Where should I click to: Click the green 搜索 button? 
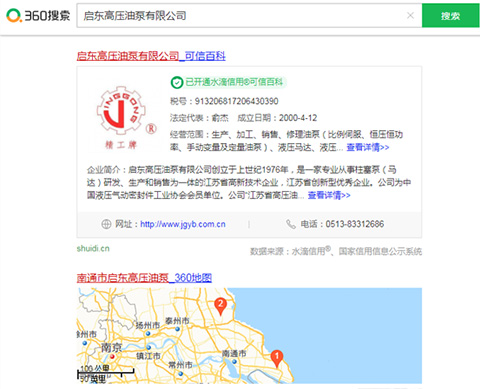[451, 16]
